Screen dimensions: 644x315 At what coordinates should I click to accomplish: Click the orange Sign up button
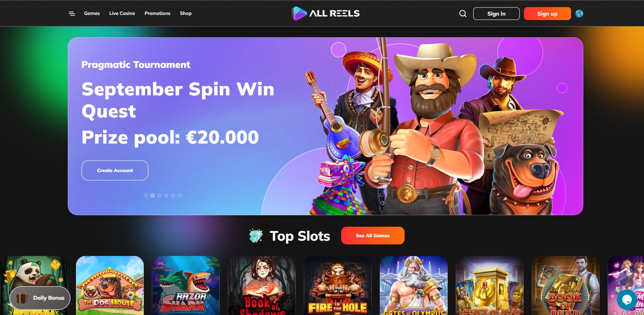[x=547, y=14]
